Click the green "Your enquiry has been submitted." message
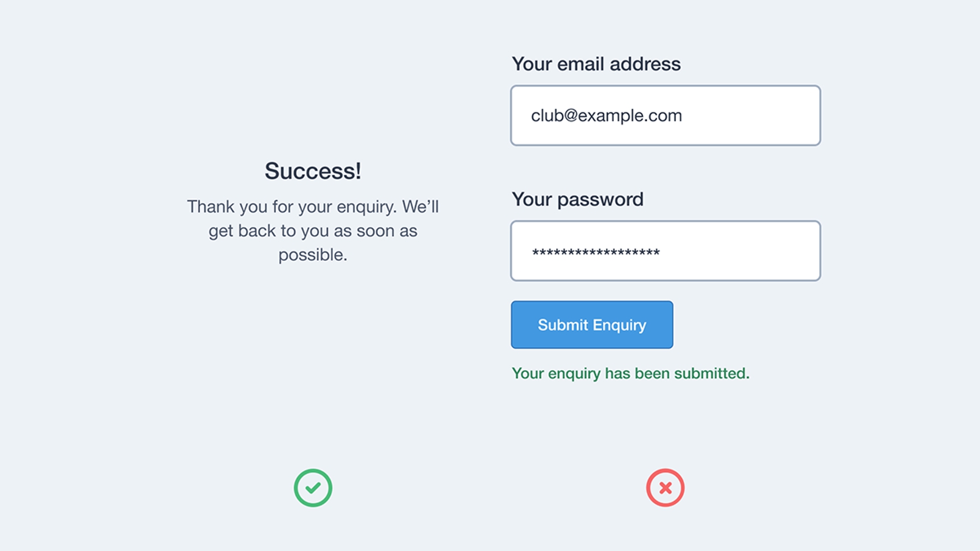Image resolution: width=980 pixels, height=551 pixels. [630, 373]
